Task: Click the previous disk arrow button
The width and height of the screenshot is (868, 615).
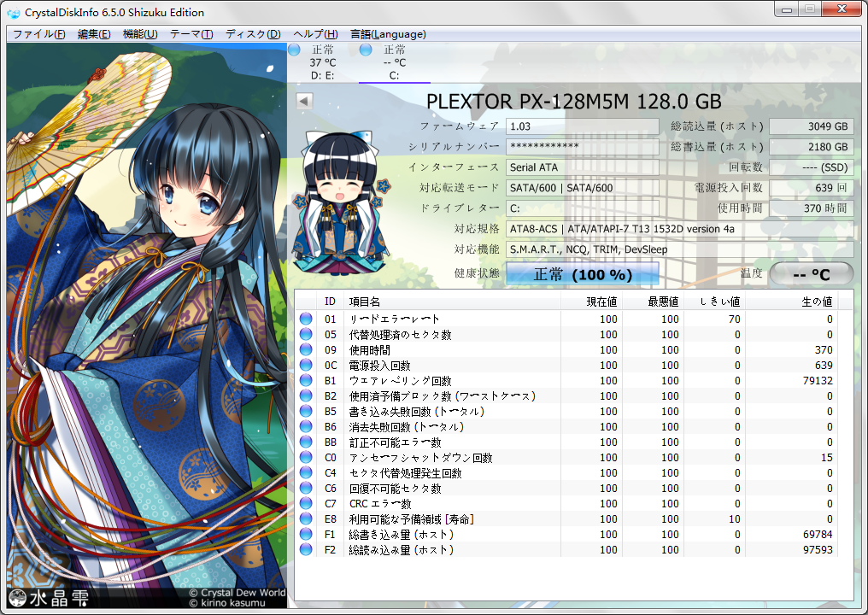Action: (304, 101)
